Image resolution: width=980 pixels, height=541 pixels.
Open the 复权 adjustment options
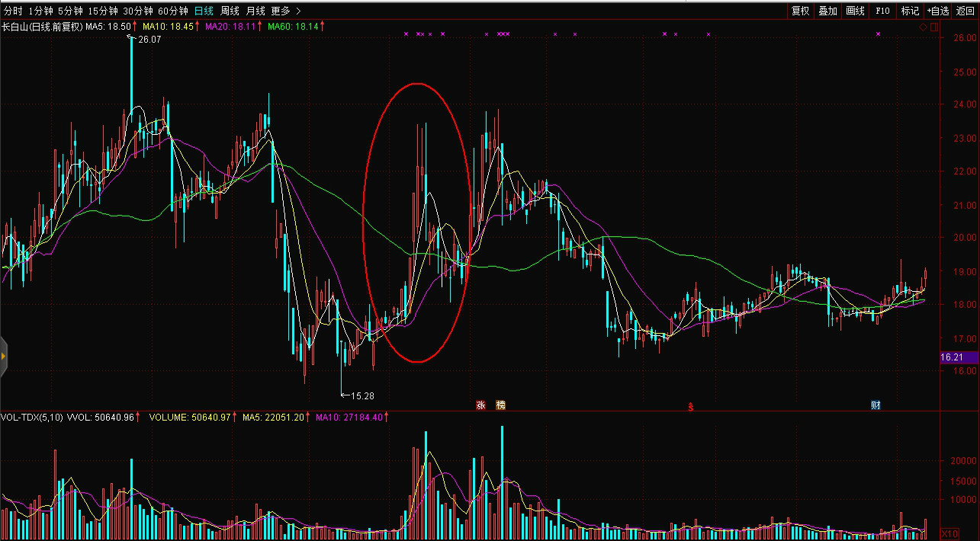tap(800, 11)
